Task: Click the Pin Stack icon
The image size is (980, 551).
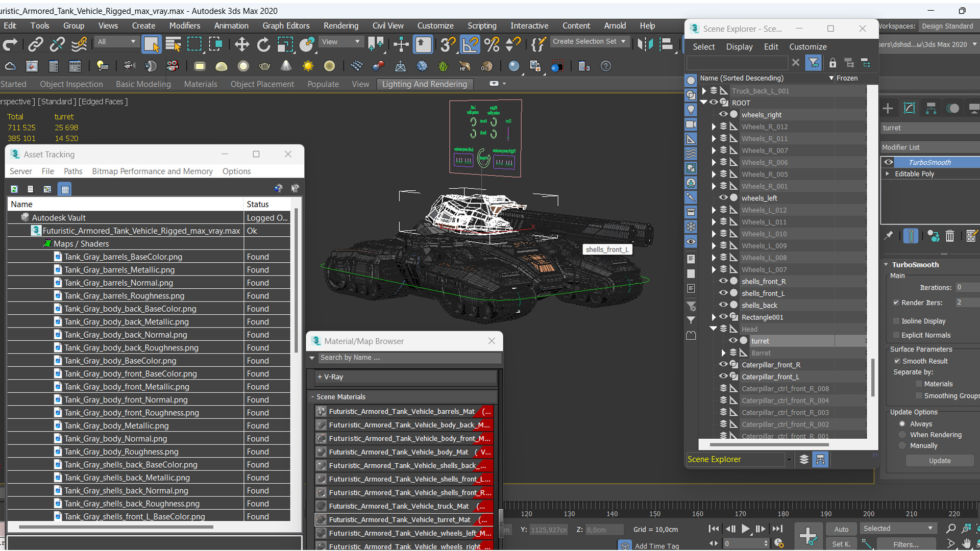Action: (889, 236)
